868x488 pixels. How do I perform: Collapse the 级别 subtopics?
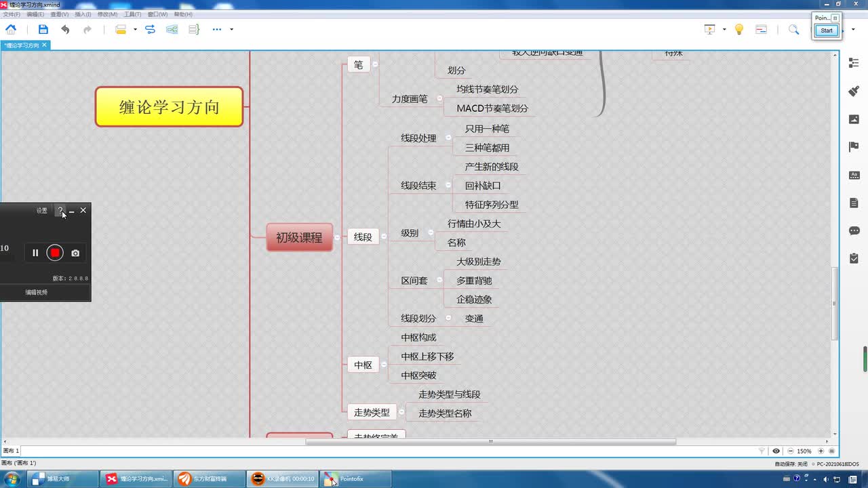point(431,232)
